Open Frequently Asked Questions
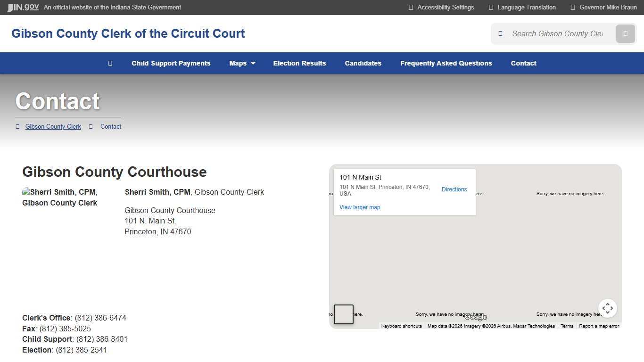 (x=446, y=63)
